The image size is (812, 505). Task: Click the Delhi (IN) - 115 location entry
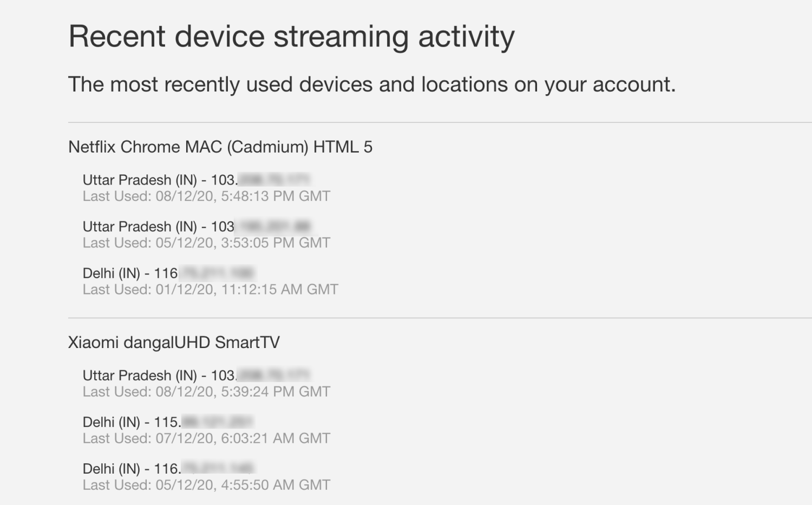point(168,422)
